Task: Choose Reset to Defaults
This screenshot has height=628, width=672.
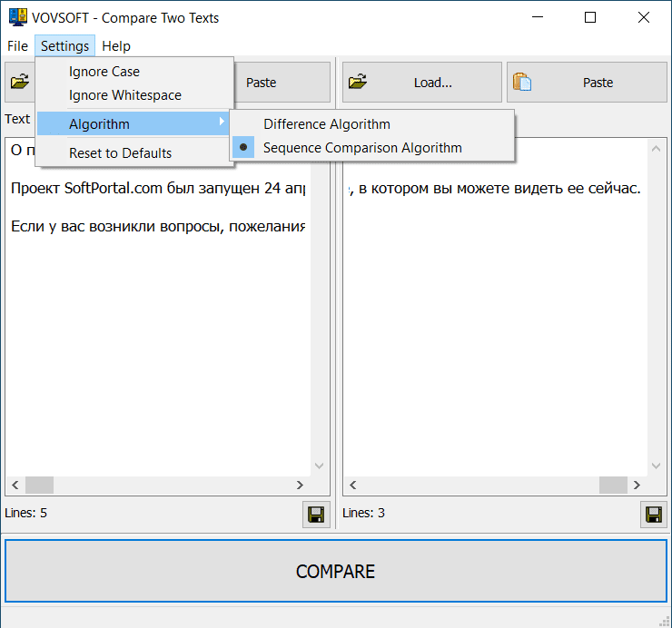Action: [x=134, y=153]
